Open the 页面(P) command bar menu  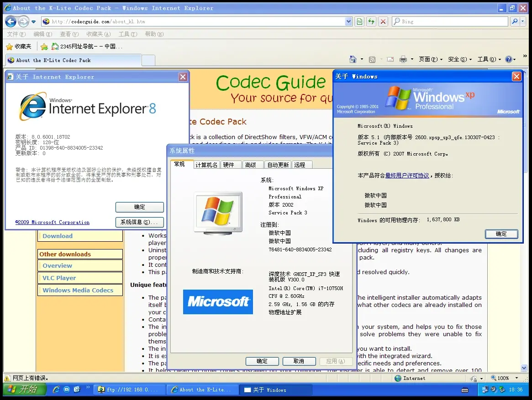[x=431, y=59]
